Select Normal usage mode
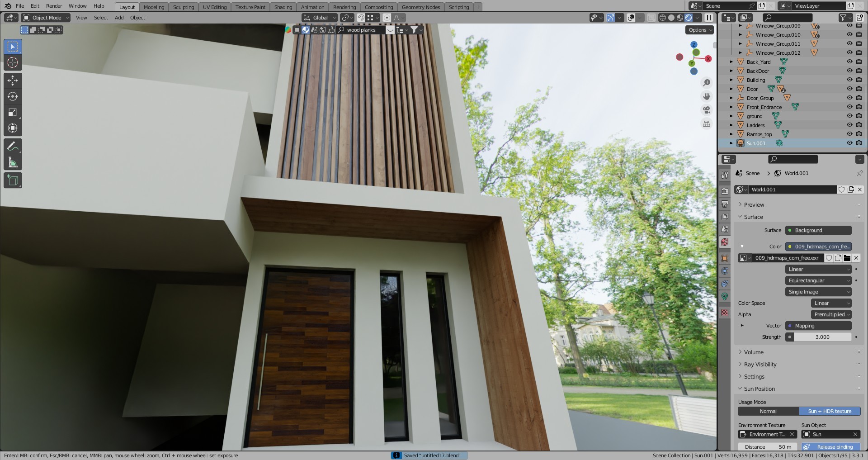The image size is (868, 460). click(x=768, y=411)
